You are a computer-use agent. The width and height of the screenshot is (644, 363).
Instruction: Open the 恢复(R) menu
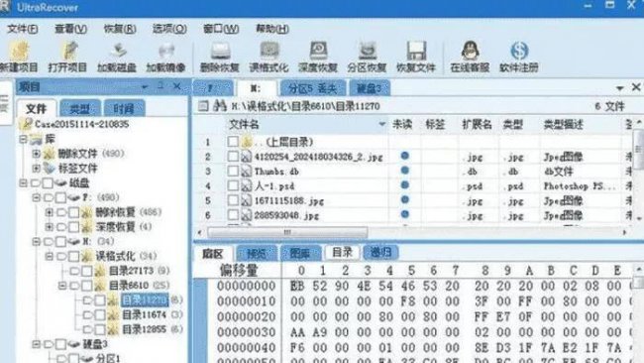(x=120, y=29)
